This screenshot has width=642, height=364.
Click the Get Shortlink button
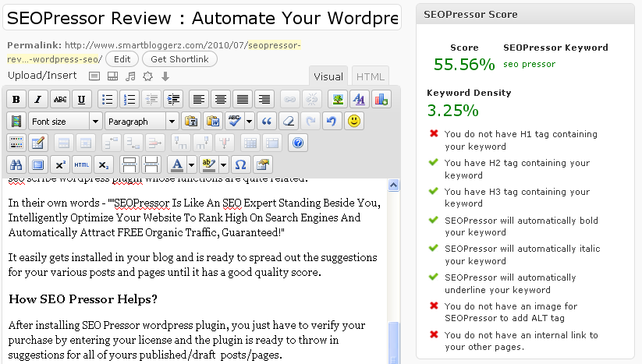coord(179,59)
